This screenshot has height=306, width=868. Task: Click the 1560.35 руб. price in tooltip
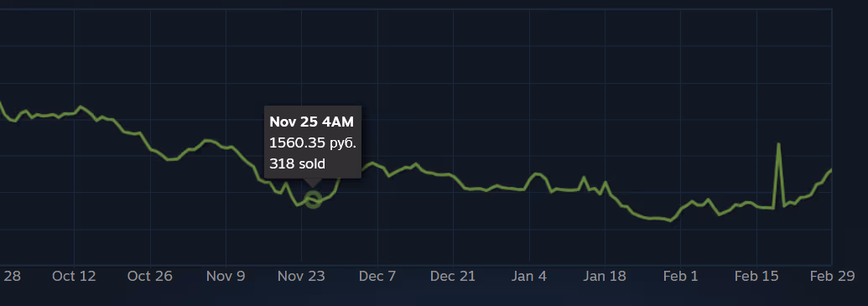[312, 143]
